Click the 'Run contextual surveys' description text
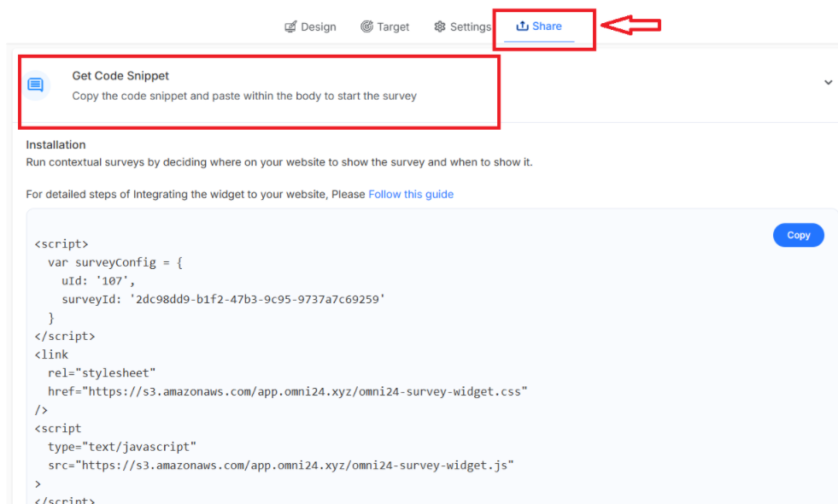Image resolution: width=838 pixels, height=504 pixels. click(x=279, y=162)
